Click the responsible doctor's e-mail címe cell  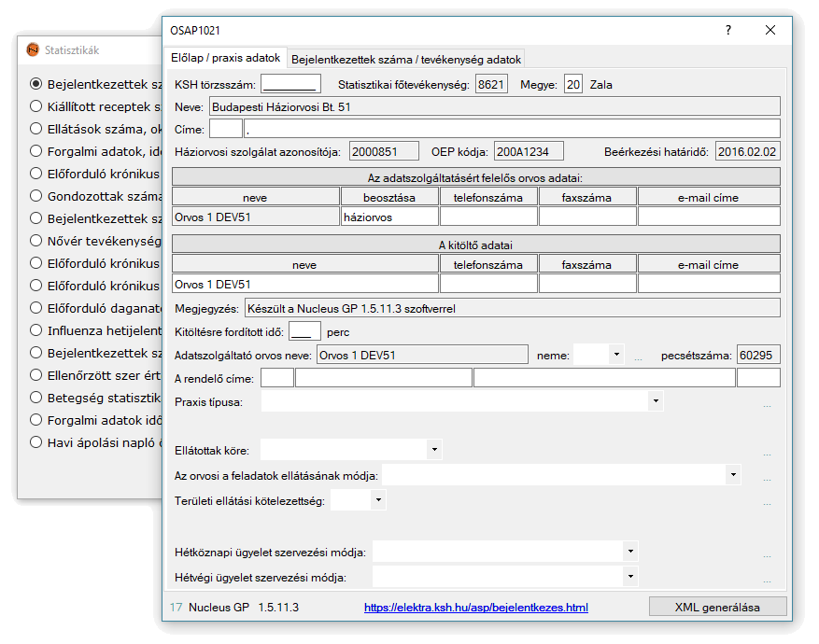(709, 217)
